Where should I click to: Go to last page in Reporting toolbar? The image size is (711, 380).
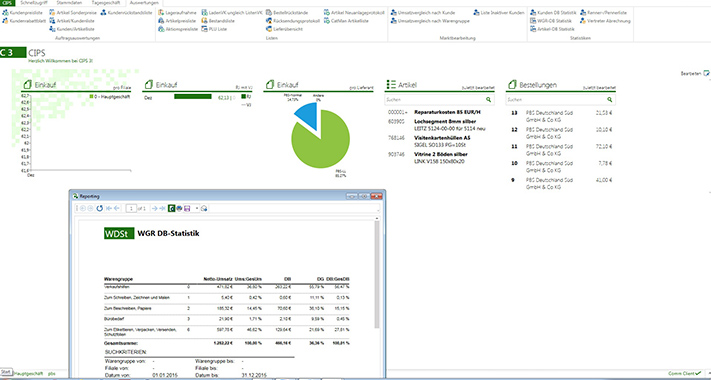tap(162, 208)
